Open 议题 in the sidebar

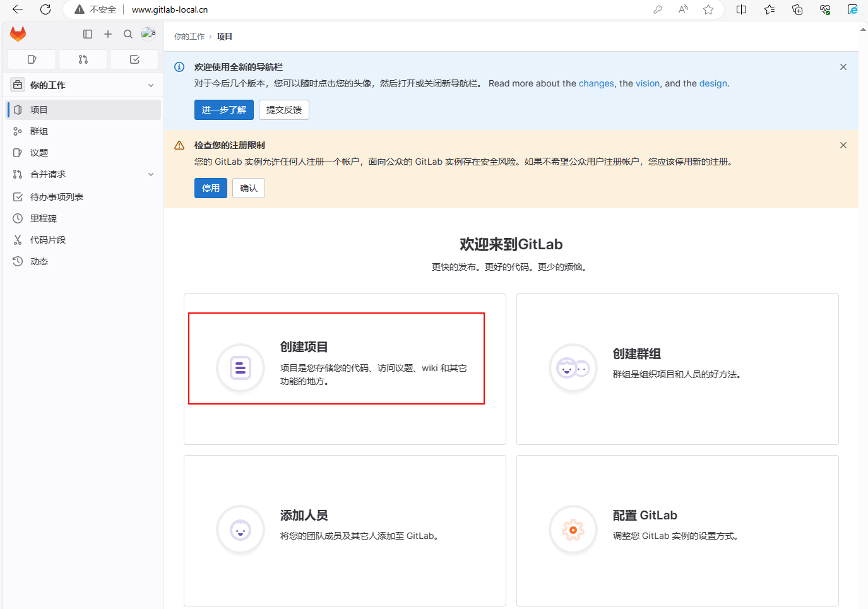point(83,153)
